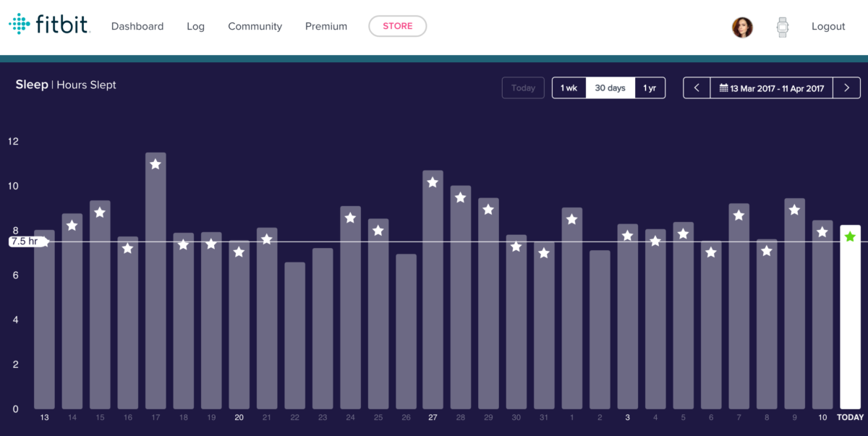Viewport: 868px width, 436px height.
Task: Open the Log page
Action: click(195, 26)
